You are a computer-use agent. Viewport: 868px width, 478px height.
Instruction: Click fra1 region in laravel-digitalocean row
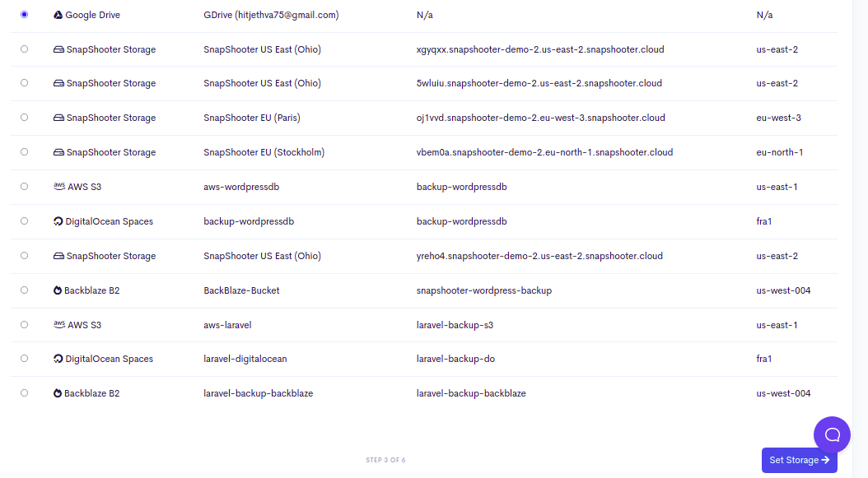pos(764,359)
